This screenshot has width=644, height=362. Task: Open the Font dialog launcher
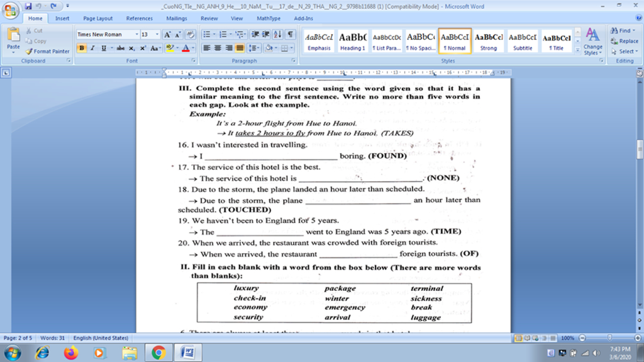194,60
